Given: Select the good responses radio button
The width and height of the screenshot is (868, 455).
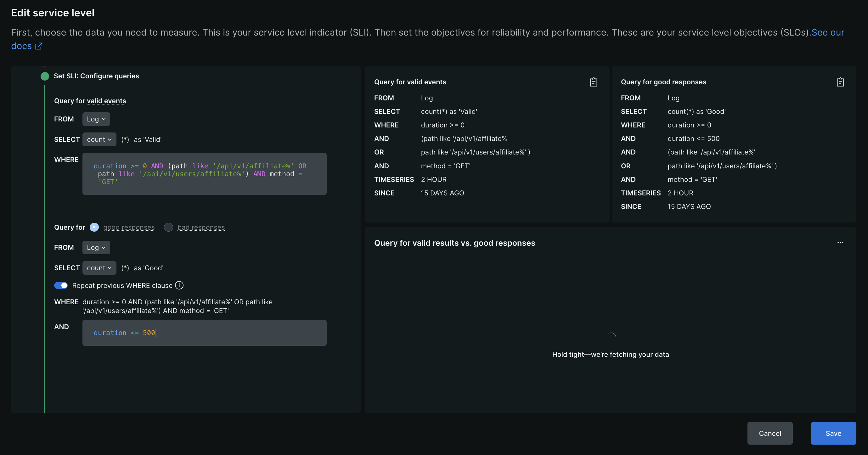Looking at the screenshot, I should pos(94,227).
